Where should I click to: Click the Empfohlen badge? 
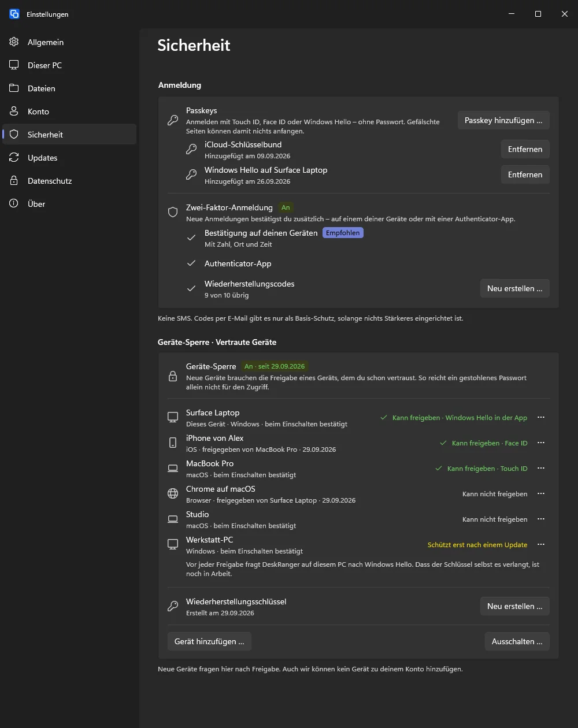point(343,233)
